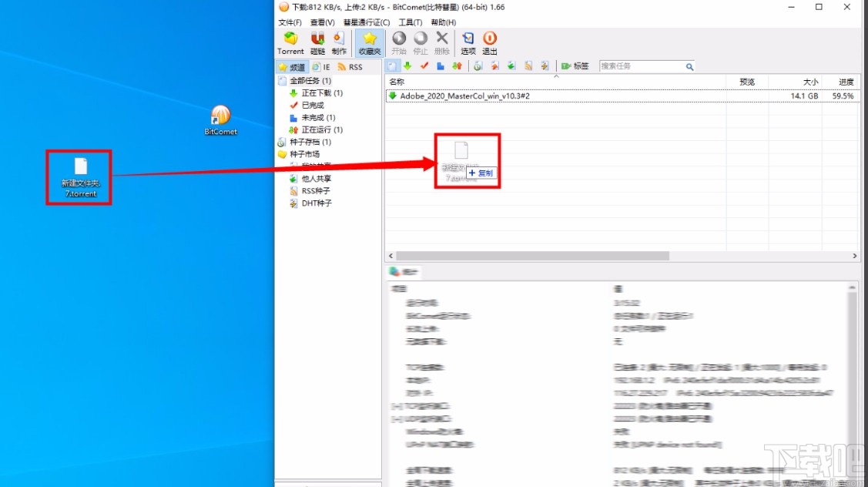Toggle the 收藏夹 favorites panel
This screenshot has width=868, height=487.
(369, 43)
